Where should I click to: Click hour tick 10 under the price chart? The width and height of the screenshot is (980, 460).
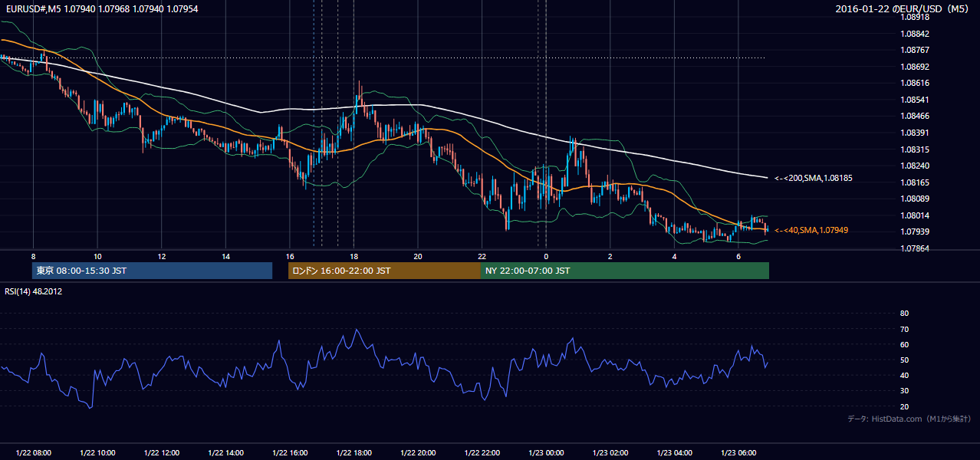(x=97, y=256)
